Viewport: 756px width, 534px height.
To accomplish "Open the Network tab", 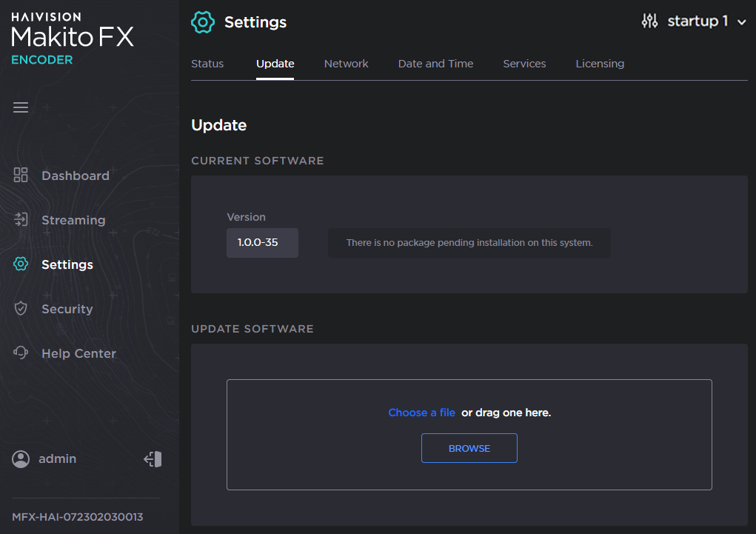I will tap(346, 64).
